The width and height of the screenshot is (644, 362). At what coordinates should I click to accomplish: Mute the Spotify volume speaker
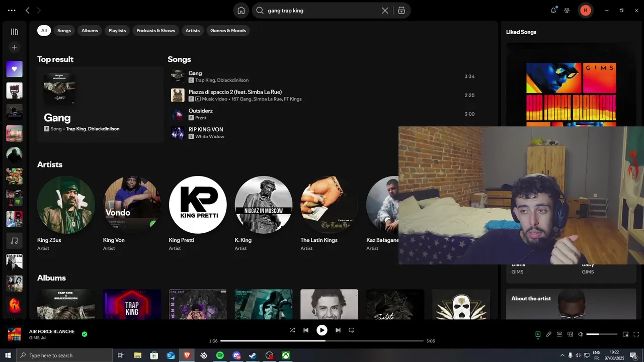581,334
